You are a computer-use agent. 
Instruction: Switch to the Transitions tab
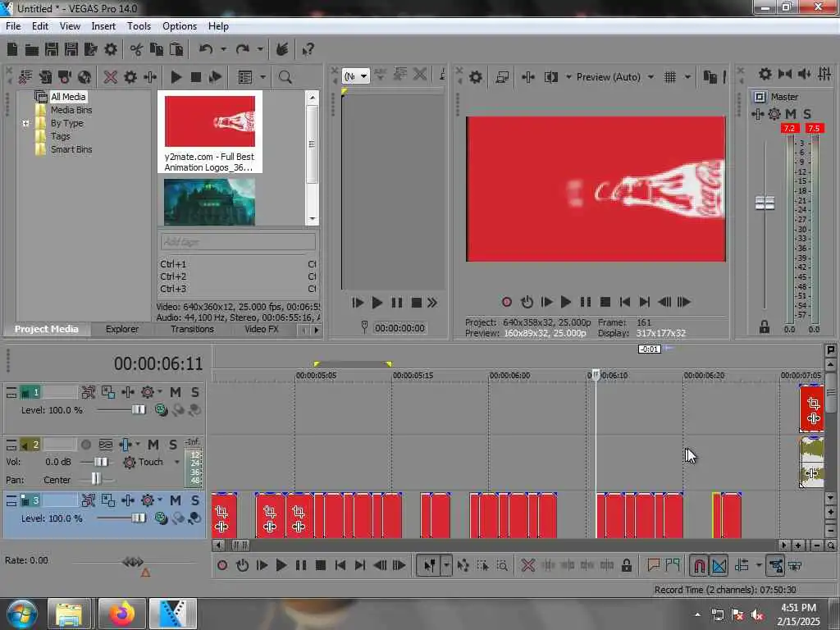tap(192, 330)
